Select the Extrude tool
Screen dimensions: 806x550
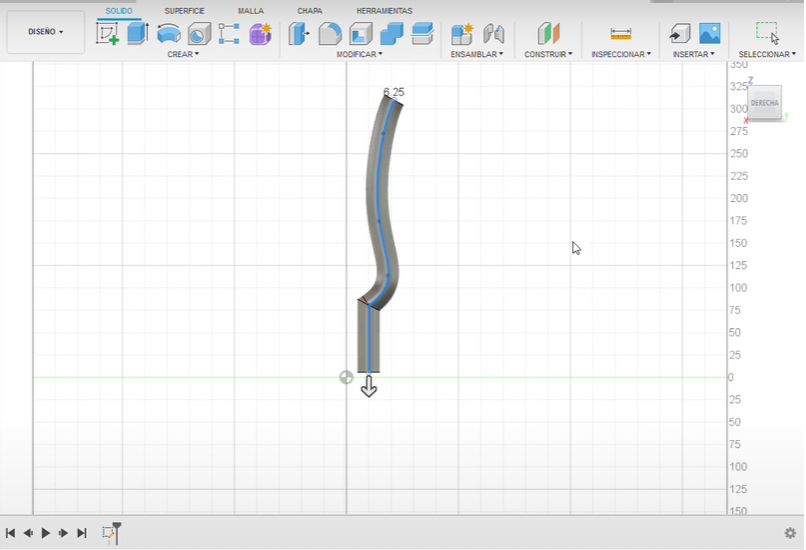coord(138,34)
